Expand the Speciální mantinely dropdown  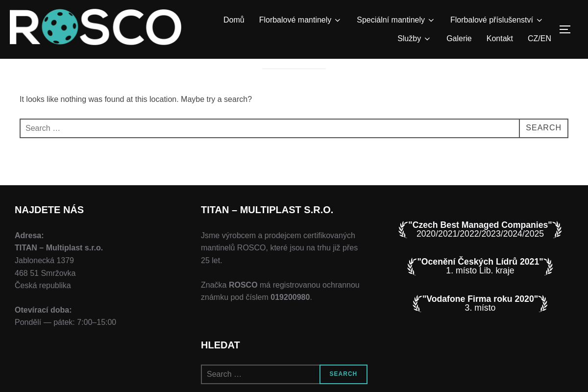395,20
